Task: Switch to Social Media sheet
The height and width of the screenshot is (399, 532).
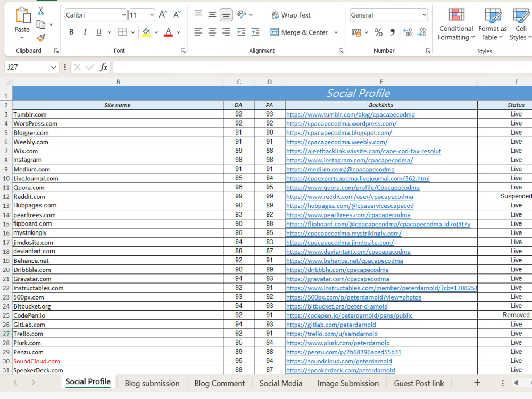Action: point(281,383)
